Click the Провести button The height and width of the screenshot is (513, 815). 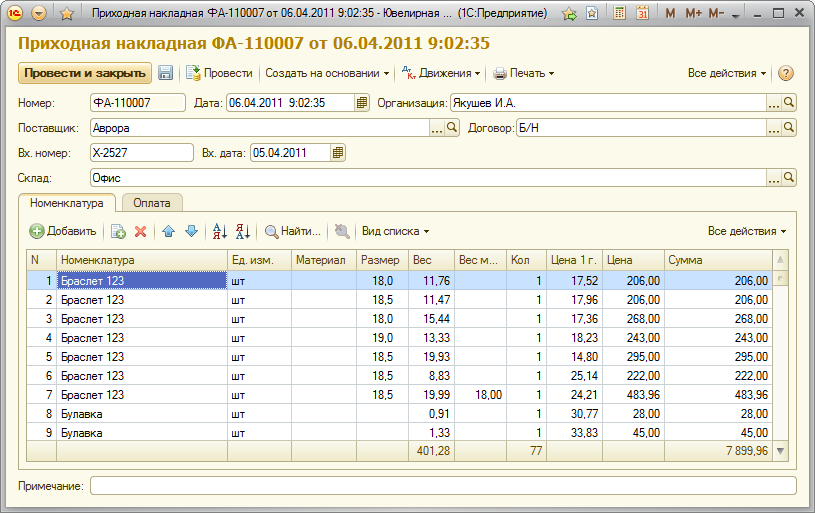coord(219,73)
